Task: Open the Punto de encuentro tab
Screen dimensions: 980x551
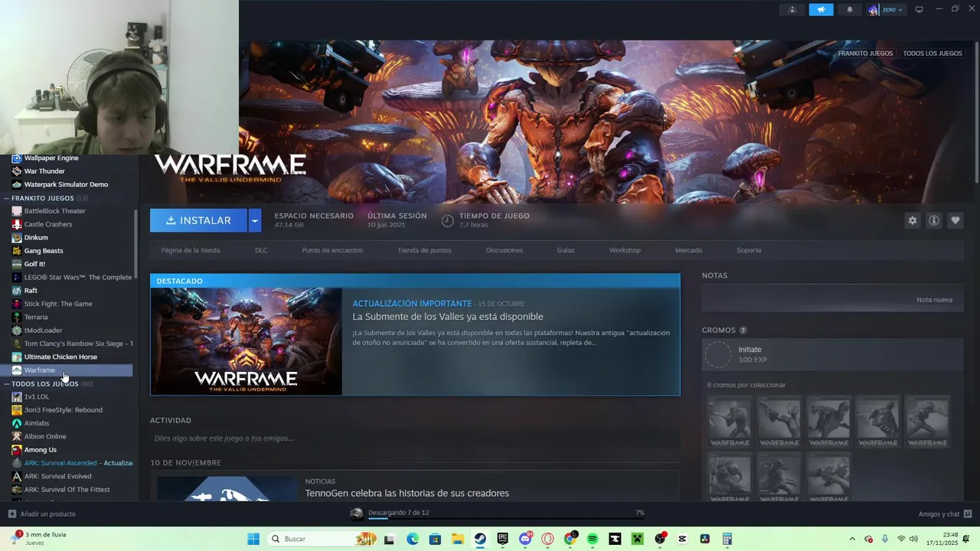Action: (332, 250)
